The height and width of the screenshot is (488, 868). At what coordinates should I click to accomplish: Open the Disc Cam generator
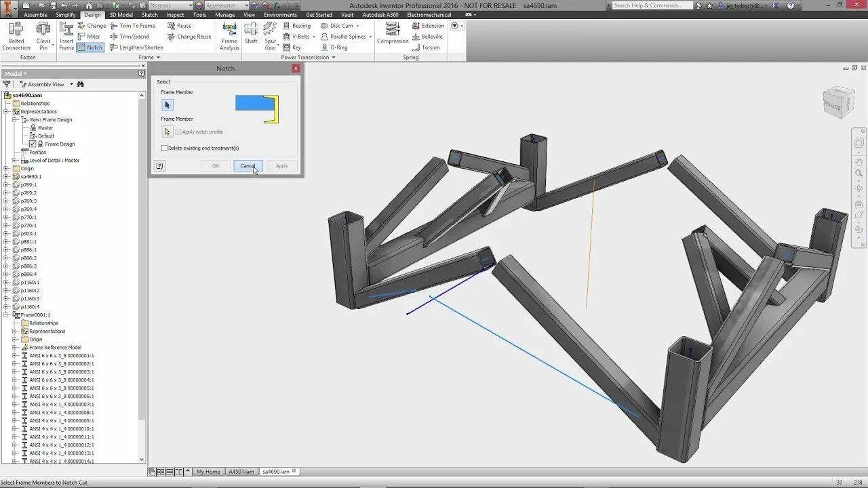coord(336,26)
